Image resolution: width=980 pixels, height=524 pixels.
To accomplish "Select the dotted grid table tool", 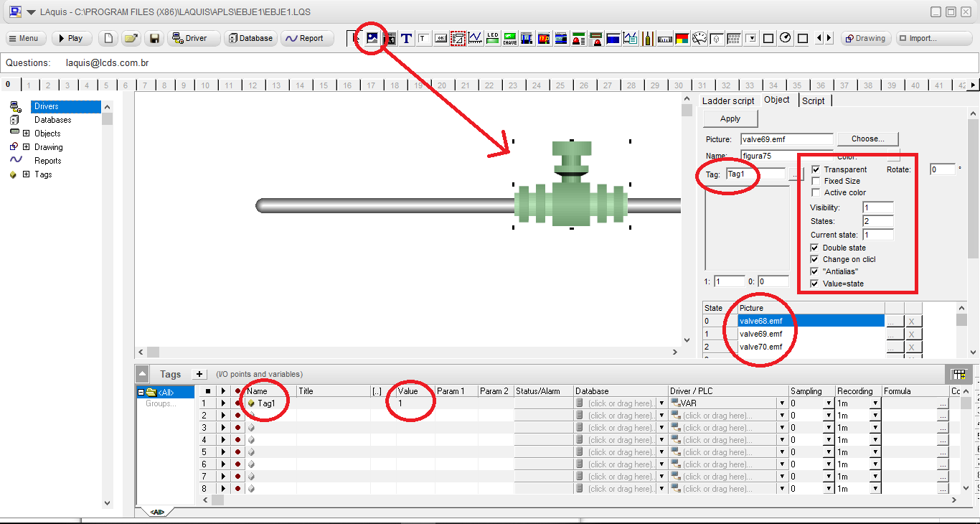I will click(734, 38).
